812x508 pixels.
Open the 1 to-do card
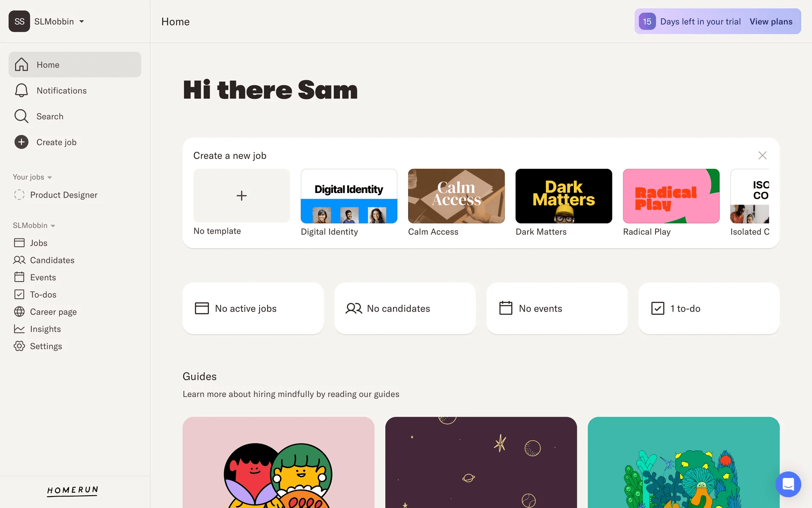click(x=709, y=309)
